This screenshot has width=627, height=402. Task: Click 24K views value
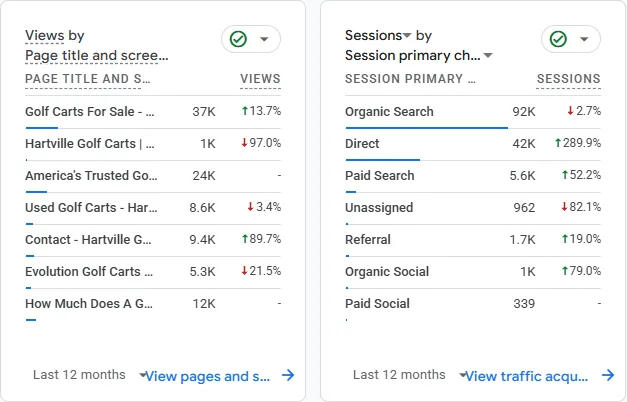click(204, 176)
